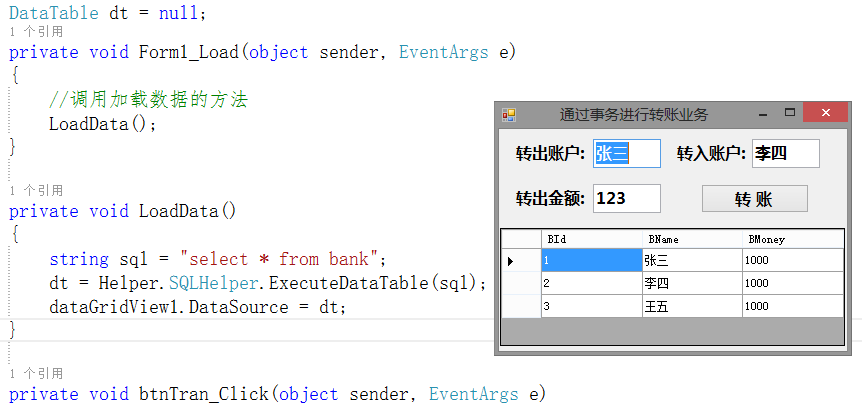Click EventArgs in the Form1_Load signature
The width and height of the screenshot is (862, 408).
(x=444, y=53)
